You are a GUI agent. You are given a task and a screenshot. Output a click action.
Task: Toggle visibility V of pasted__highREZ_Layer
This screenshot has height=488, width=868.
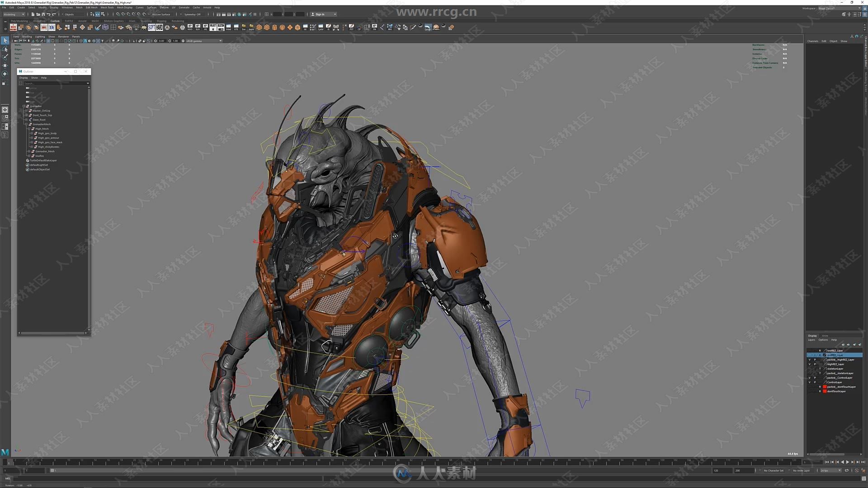click(810, 360)
